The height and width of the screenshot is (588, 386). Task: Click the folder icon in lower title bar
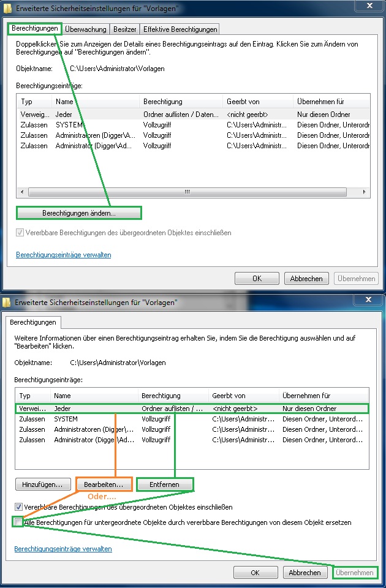(x=7, y=302)
